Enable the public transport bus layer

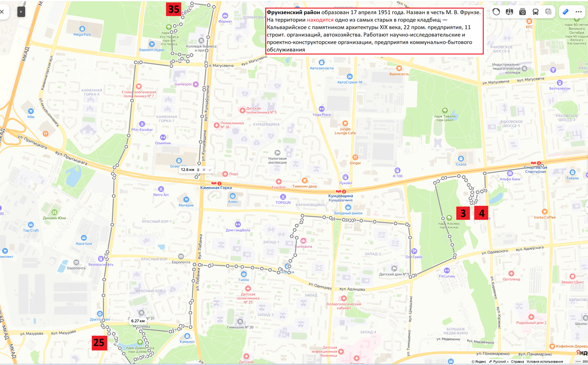535,12
